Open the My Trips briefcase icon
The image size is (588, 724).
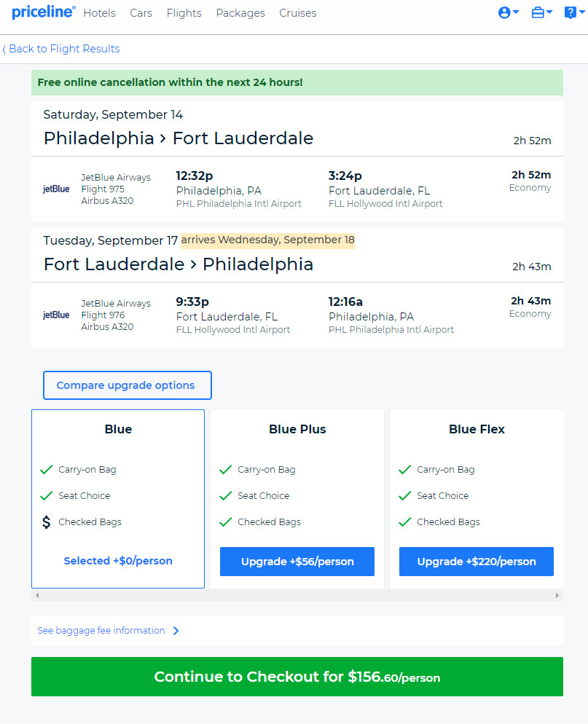(541, 12)
